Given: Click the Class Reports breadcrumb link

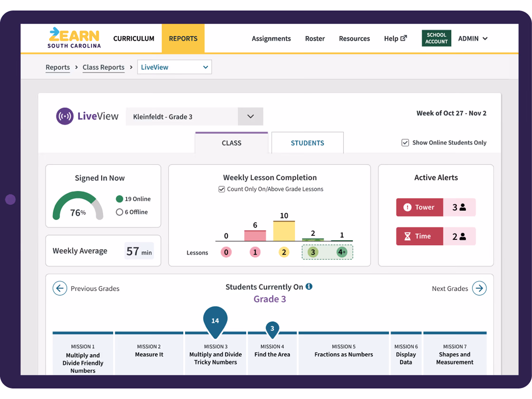Looking at the screenshot, I should pyautogui.click(x=103, y=67).
